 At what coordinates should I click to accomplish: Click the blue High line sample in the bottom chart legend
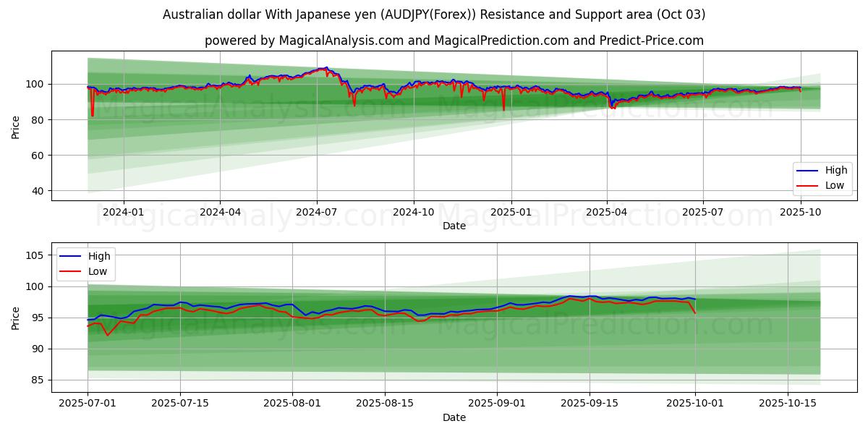pyautogui.click(x=71, y=256)
